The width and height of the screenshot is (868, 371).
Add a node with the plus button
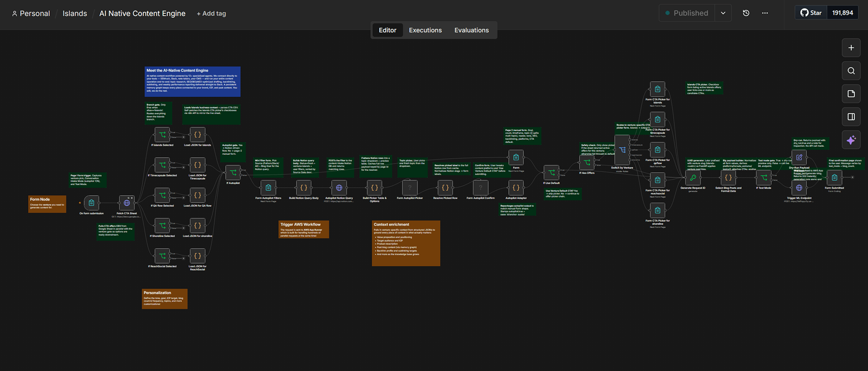(851, 47)
